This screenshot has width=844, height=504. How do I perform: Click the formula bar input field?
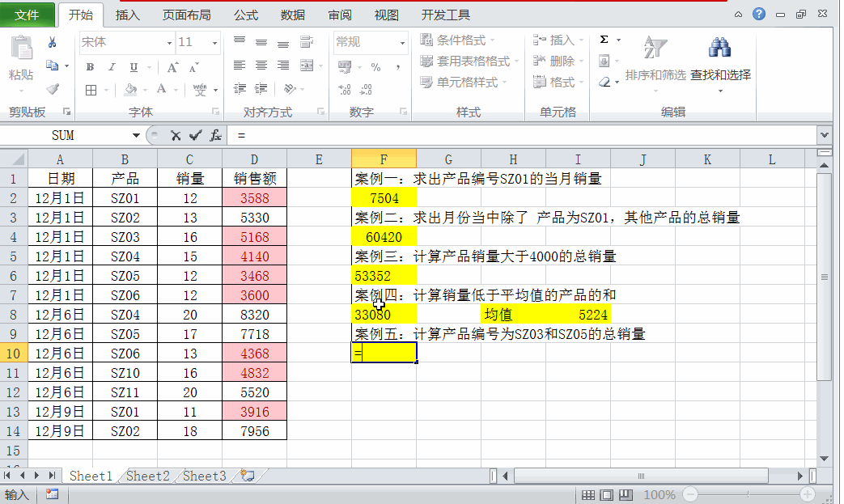tap(522, 136)
